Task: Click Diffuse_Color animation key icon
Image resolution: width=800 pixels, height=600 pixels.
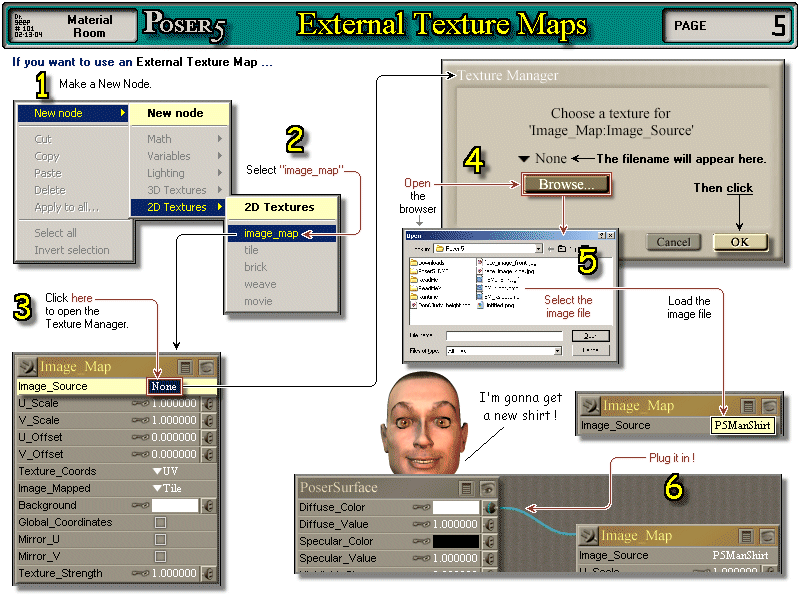Action: click(421, 508)
